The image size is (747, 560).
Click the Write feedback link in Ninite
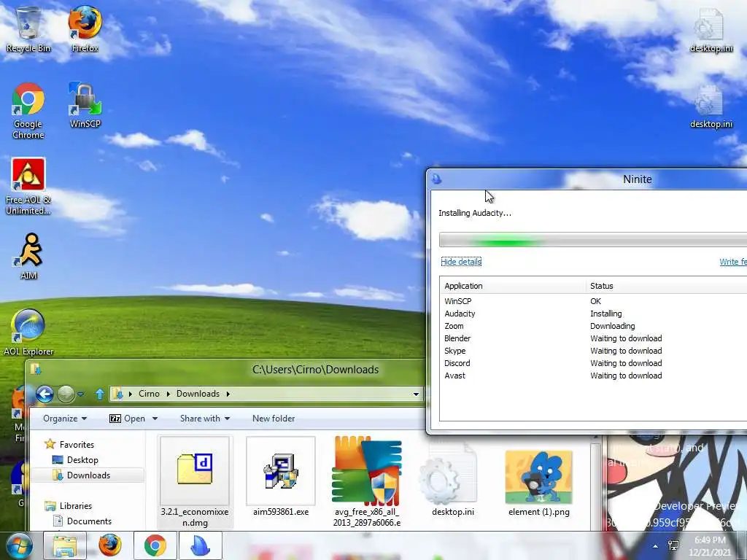tap(732, 262)
